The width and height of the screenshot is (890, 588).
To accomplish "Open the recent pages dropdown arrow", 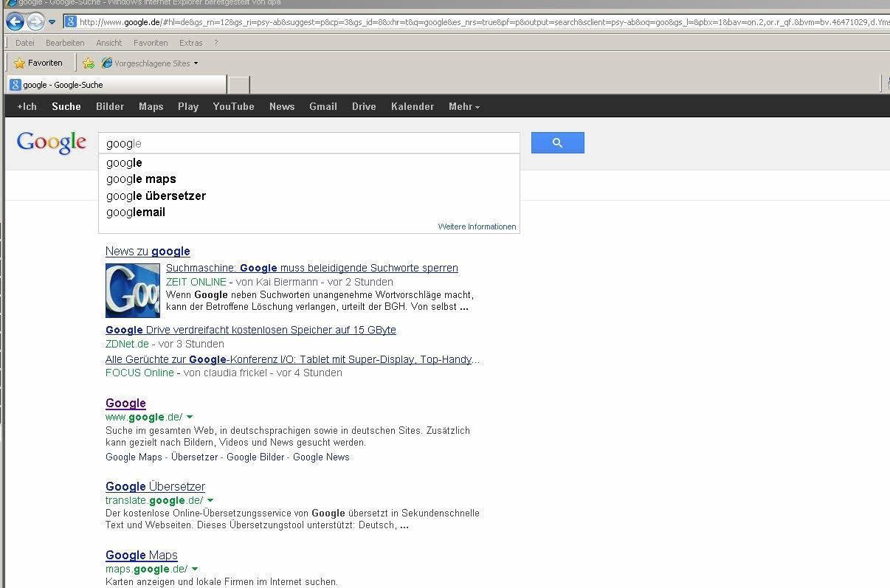I will click(52, 22).
